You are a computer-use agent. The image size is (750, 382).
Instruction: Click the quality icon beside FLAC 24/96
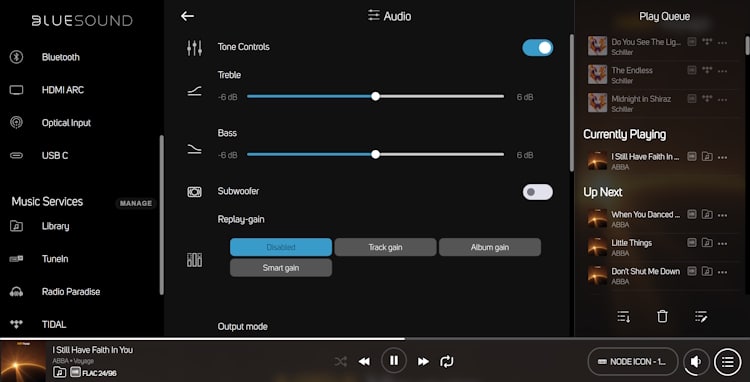(x=75, y=372)
